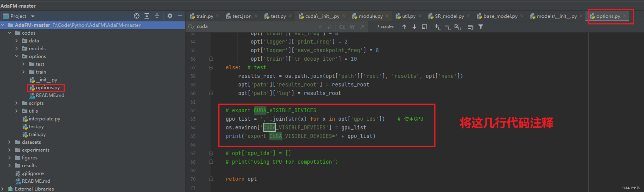Viewport: 644px width, 192px height.
Task: Expand the experiments folder
Action: click(10, 150)
